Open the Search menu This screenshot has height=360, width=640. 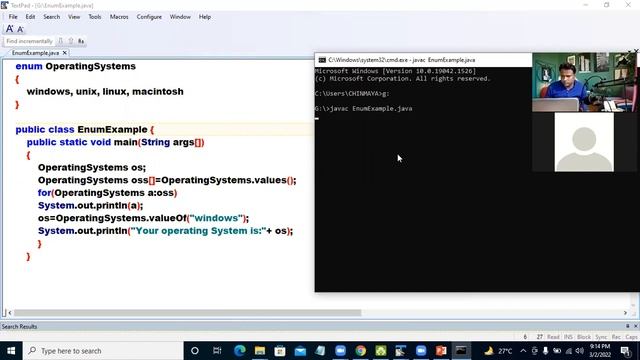click(51, 17)
